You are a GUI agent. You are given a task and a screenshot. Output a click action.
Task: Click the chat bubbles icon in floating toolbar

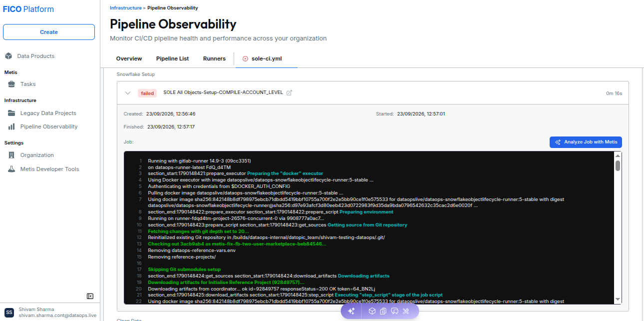(x=394, y=311)
